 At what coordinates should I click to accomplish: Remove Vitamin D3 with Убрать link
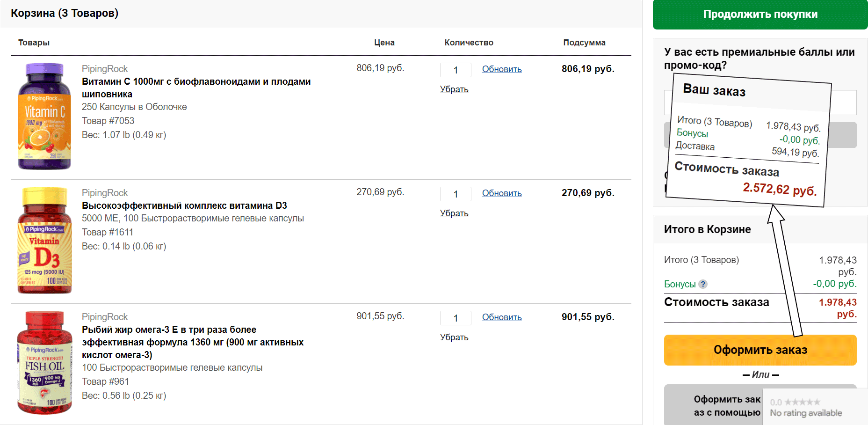[x=454, y=213]
